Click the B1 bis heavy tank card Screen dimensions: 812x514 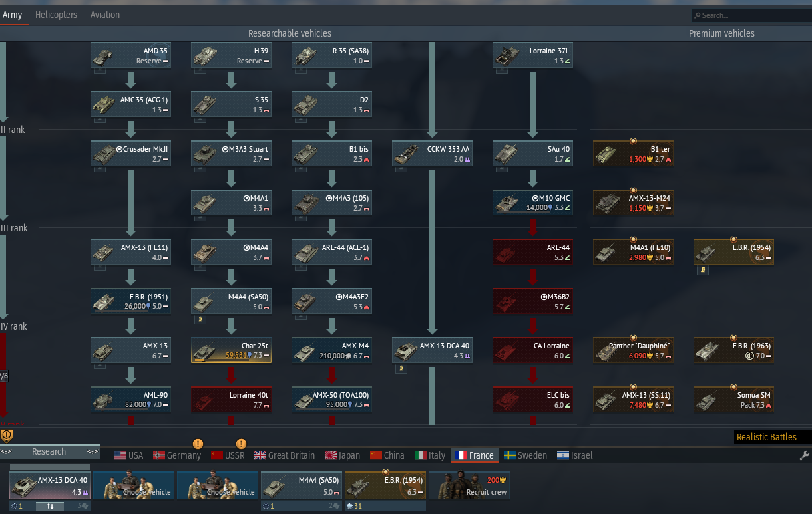click(x=332, y=154)
